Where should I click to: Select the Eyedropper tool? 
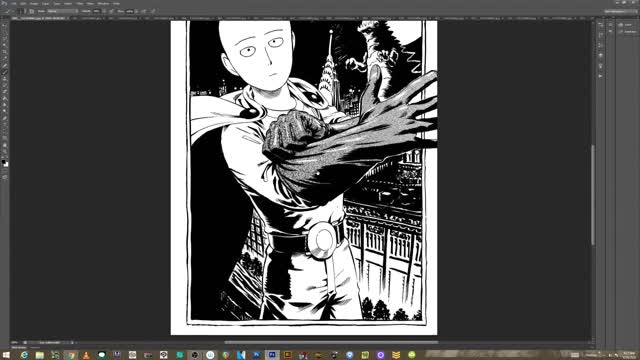(5, 58)
